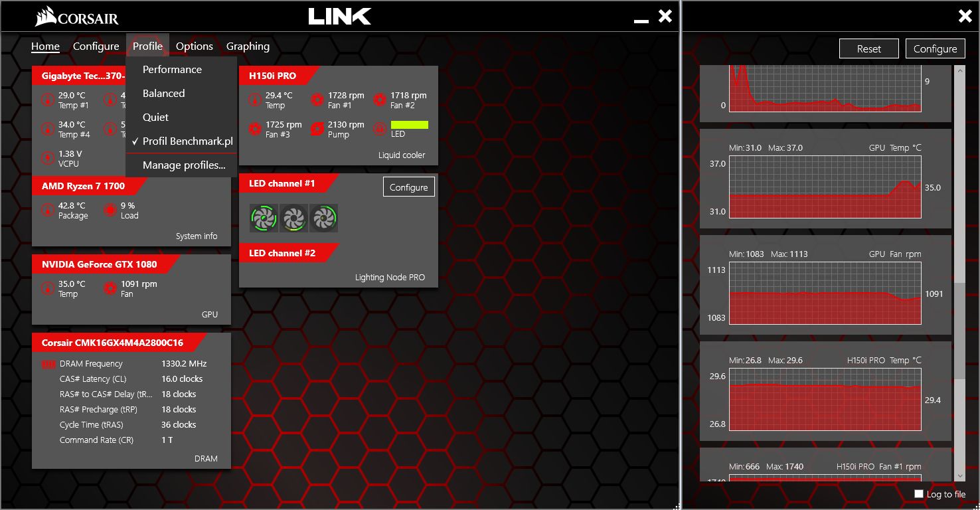Click the CPU Load icon
The height and width of the screenshot is (510, 980).
point(110,211)
